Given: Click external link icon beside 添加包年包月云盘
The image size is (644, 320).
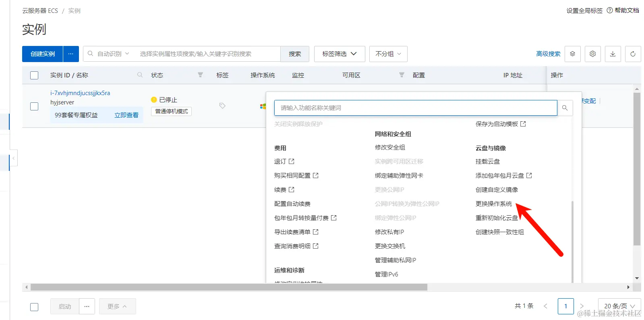Looking at the screenshot, I should tap(529, 175).
